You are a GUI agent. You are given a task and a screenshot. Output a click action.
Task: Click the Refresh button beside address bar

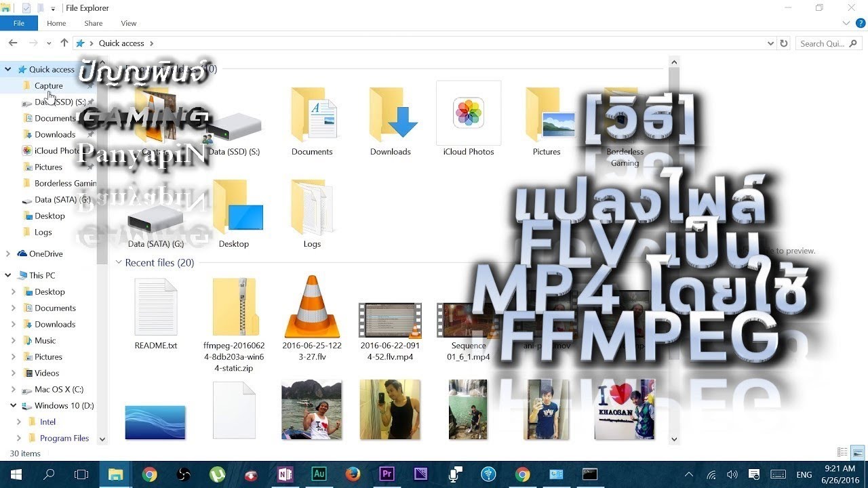[x=784, y=43]
